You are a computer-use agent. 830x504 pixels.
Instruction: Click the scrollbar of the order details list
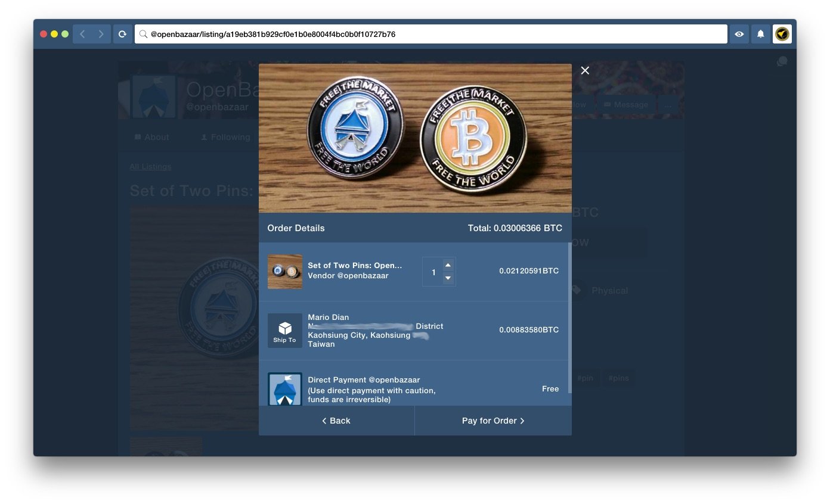(570, 318)
